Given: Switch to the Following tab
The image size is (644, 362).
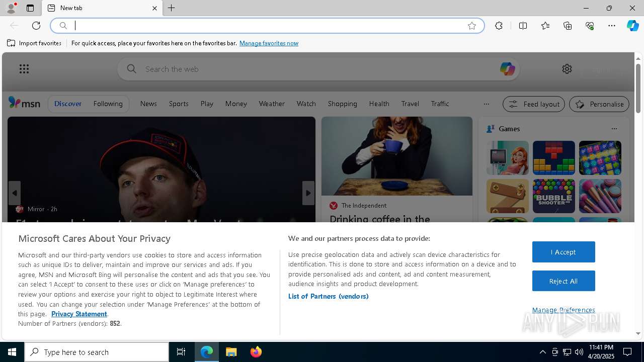Looking at the screenshot, I should pos(108,104).
